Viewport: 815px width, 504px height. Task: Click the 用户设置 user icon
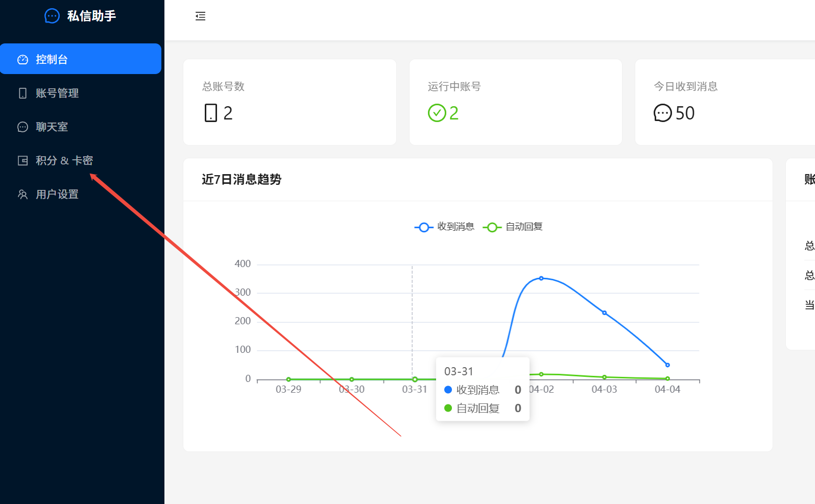coord(22,194)
